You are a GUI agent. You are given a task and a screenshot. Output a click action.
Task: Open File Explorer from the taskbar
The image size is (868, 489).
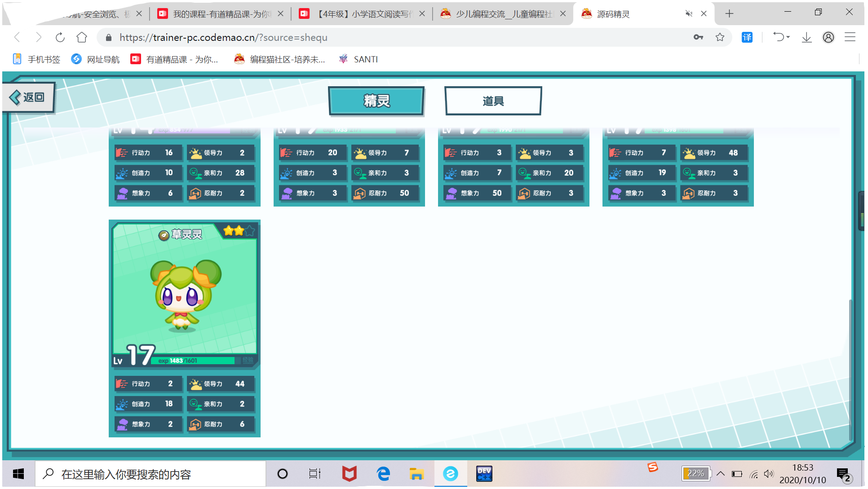click(x=416, y=474)
